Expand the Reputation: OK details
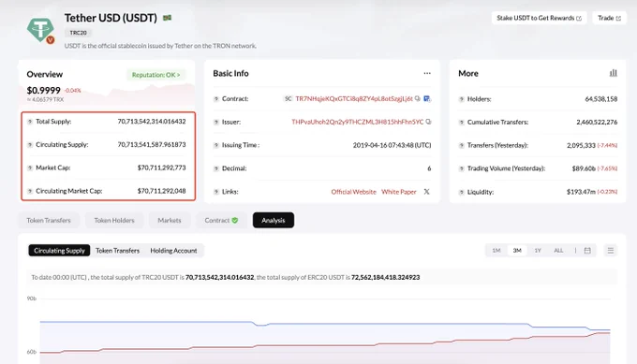Screen dimensions: 637x364 click(x=156, y=75)
